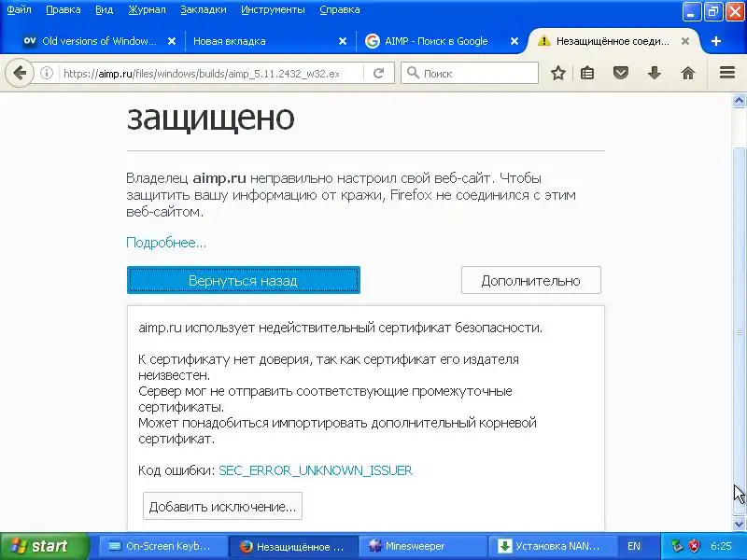Screen dimensions: 747x560
Task: Open the Вид menu
Action: pyautogui.click(x=104, y=9)
